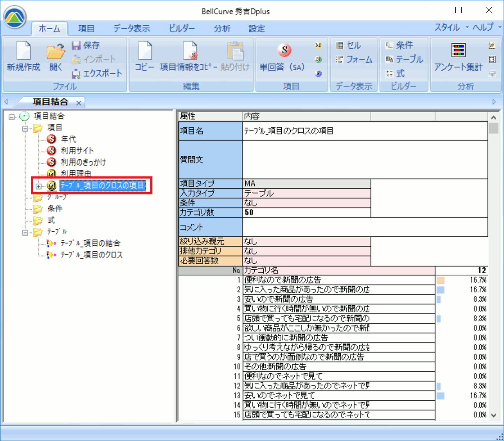Click the 項目名 value field

pyautogui.click(x=365, y=131)
